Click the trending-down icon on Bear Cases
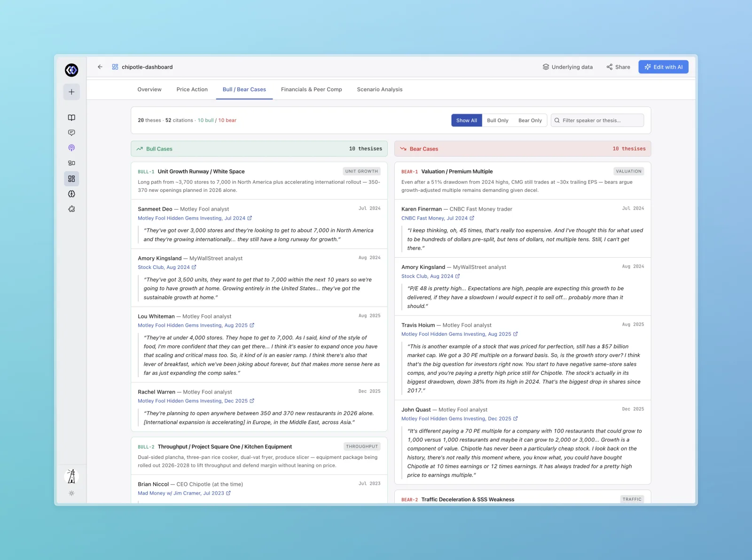752x560 pixels. (x=403, y=149)
